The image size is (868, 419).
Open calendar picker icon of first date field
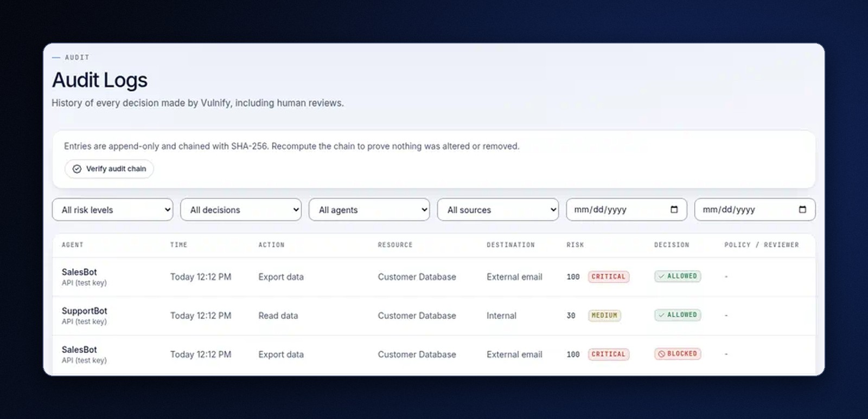674,210
